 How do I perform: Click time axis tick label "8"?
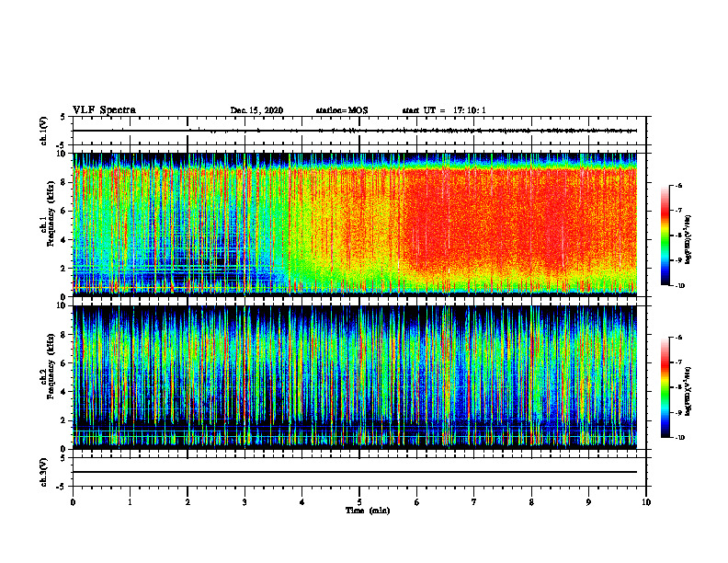pyautogui.click(x=531, y=502)
